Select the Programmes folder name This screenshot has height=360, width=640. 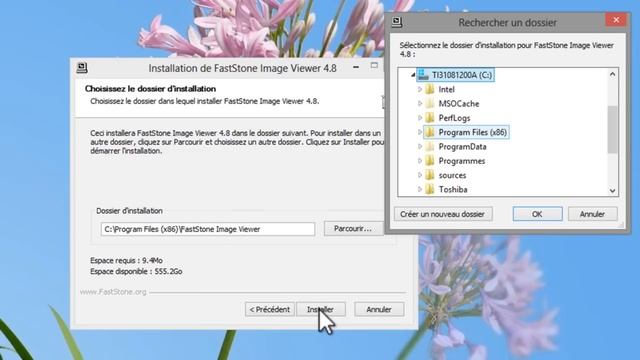[x=462, y=161]
